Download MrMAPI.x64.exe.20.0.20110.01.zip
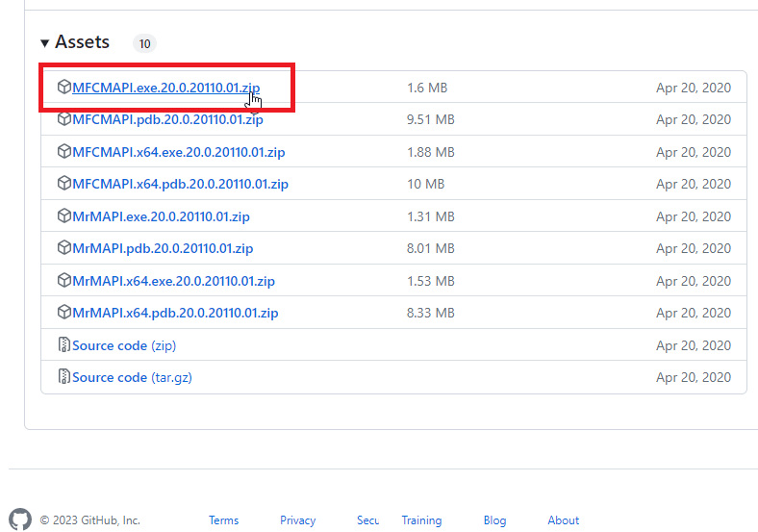This screenshot has width=758, height=532. click(x=173, y=281)
